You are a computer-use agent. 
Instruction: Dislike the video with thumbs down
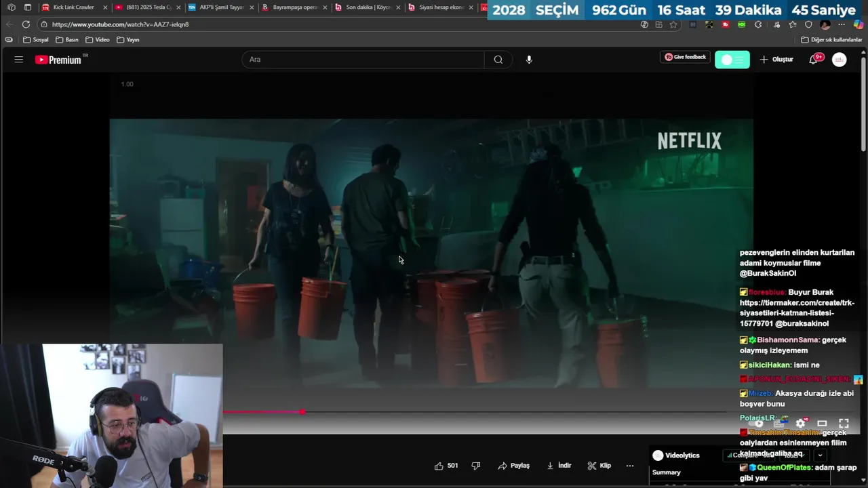tap(476, 466)
